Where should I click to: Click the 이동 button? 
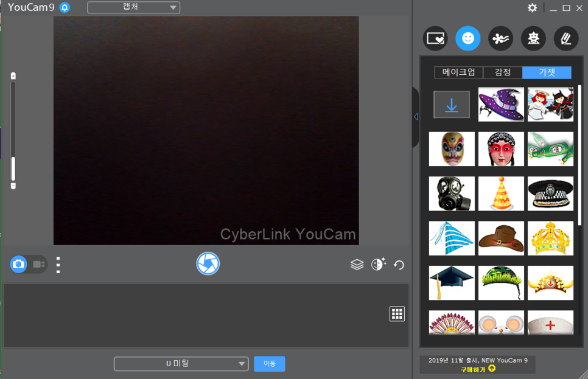click(x=269, y=364)
